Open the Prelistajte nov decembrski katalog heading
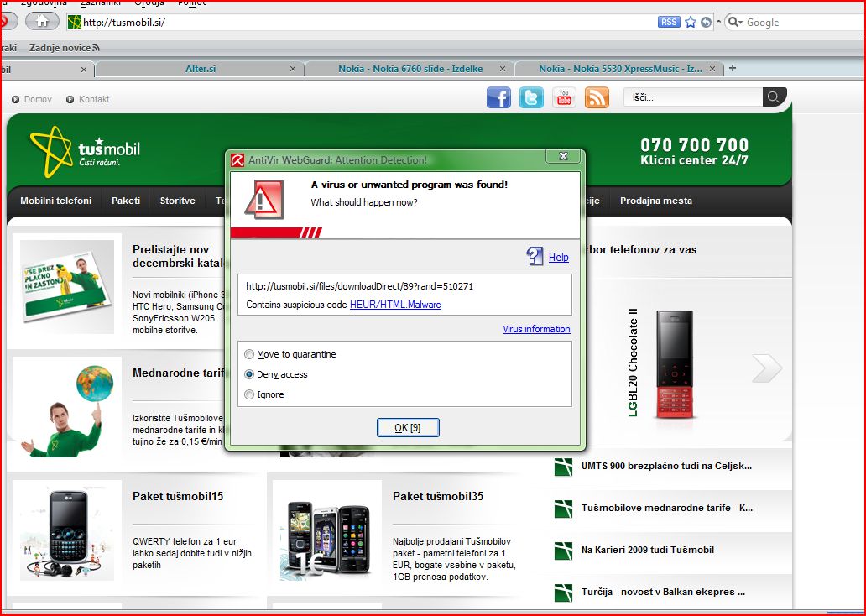Image resolution: width=866 pixels, height=616 pixels. (178, 256)
